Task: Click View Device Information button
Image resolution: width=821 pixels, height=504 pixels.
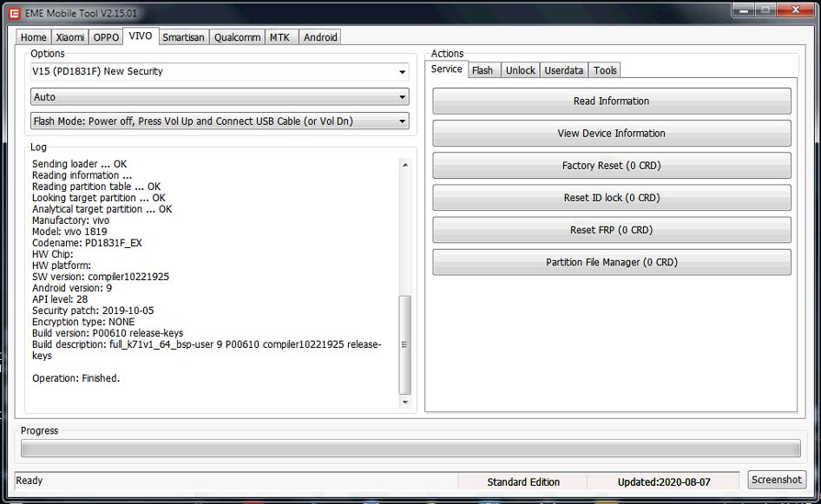Action: pyautogui.click(x=612, y=134)
